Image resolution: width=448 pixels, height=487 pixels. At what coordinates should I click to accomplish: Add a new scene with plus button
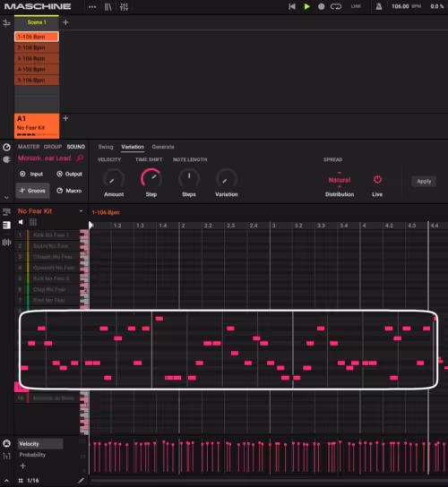[65, 22]
